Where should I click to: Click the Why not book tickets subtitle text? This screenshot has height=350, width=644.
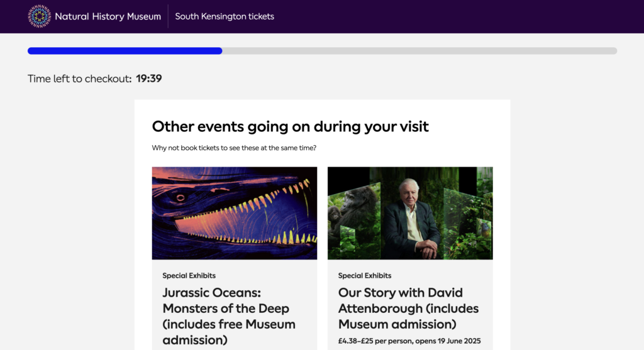tap(234, 148)
